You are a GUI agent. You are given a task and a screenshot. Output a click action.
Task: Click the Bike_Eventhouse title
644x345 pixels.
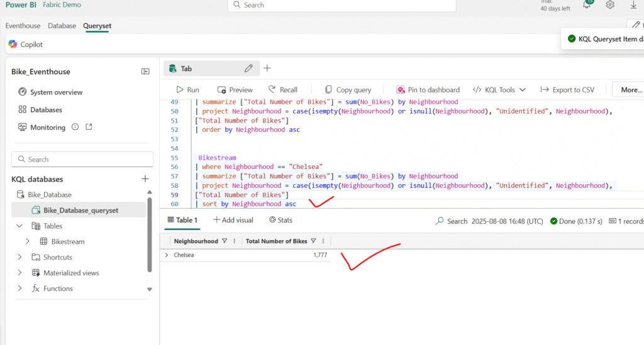(x=41, y=72)
